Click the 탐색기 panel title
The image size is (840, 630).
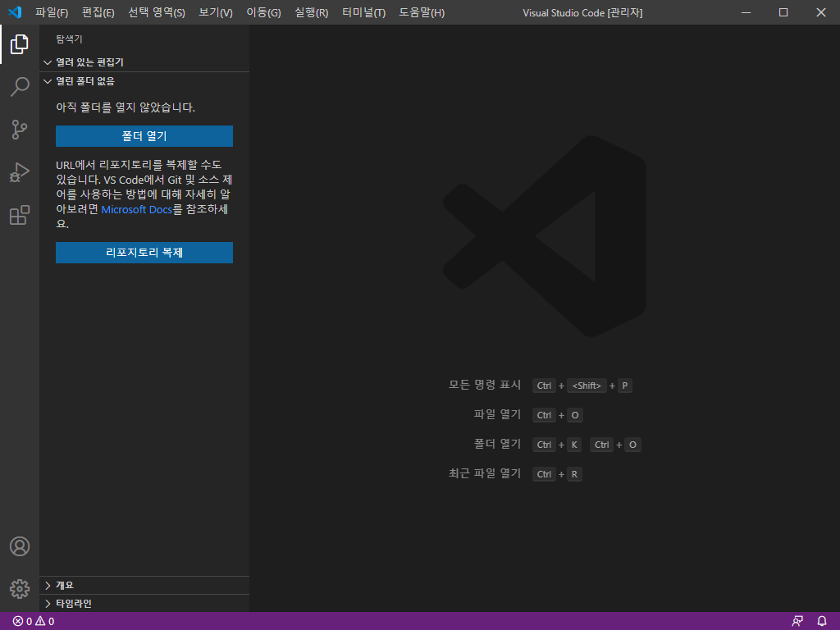pos(69,39)
